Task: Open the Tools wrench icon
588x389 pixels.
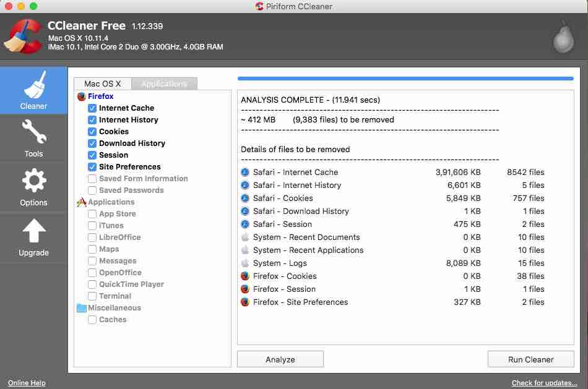Action: pos(34,132)
